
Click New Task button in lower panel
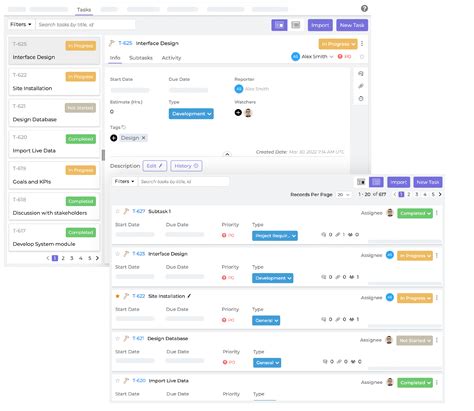(428, 182)
